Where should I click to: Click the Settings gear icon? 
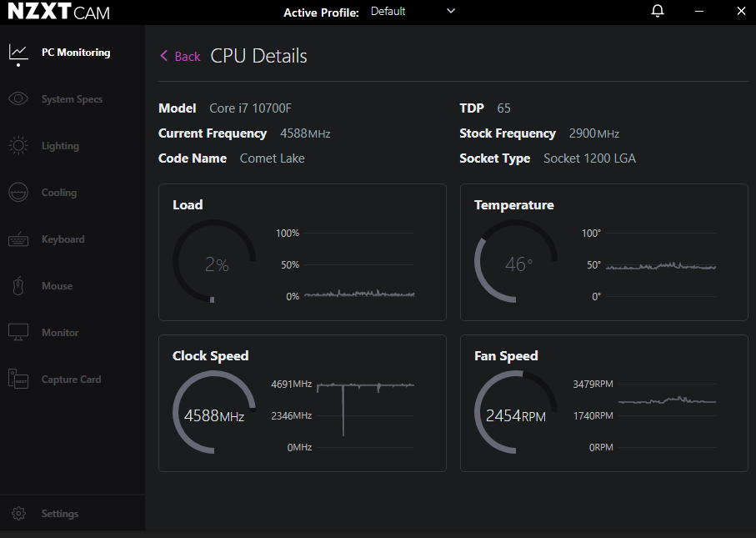(x=19, y=514)
